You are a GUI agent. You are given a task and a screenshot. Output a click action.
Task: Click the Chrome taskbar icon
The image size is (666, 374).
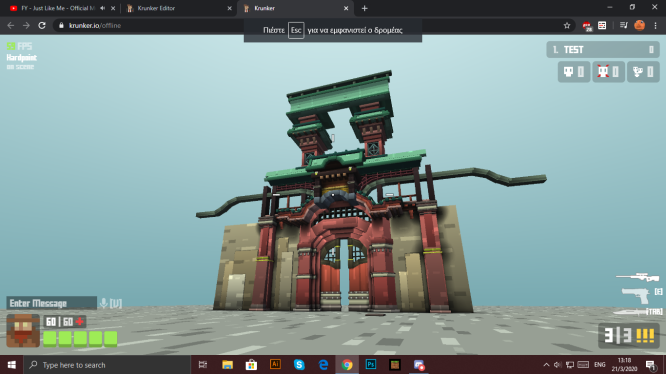(x=347, y=365)
